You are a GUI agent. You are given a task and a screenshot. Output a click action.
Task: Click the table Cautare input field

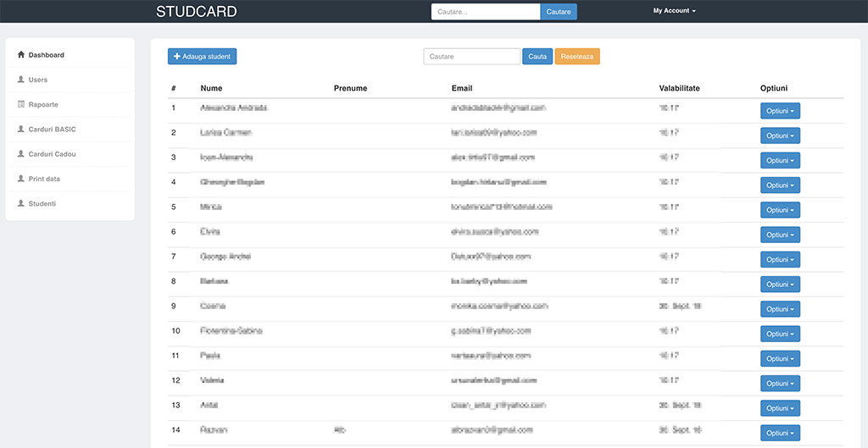pyautogui.click(x=471, y=57)
